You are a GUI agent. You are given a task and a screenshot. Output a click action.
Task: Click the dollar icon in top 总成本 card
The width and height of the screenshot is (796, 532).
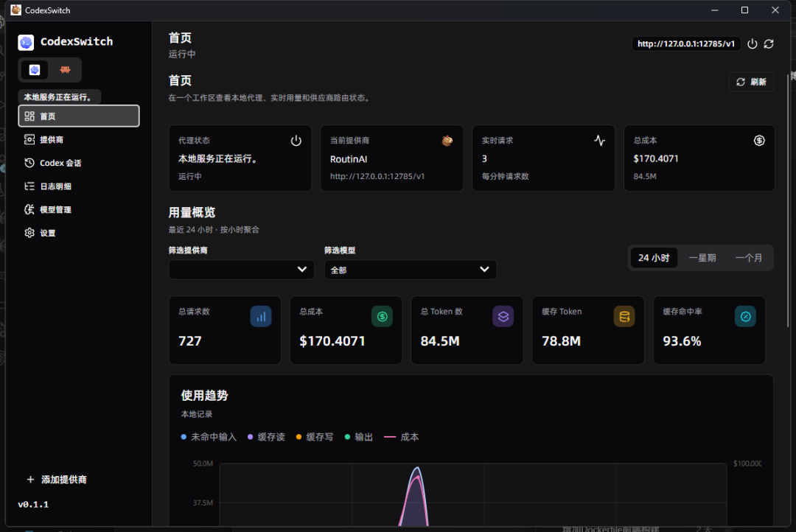[759, 141]
